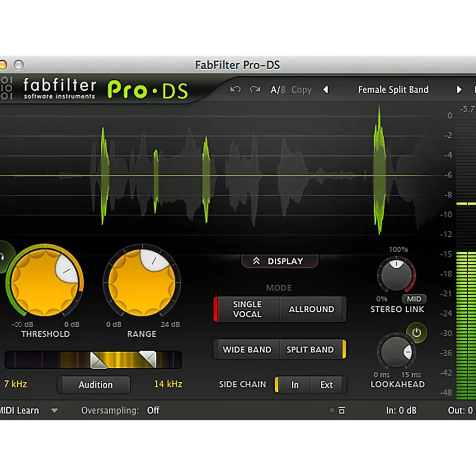This screenshot has height=476, width=476.
Task: Click the Copy A/B state button
Action: pyautogui.click(x=301, y=90)
